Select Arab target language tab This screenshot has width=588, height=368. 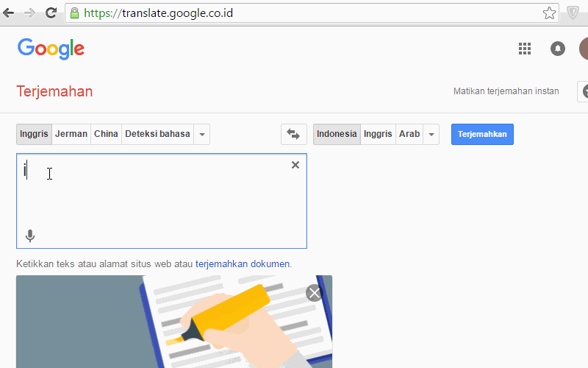[409, 134]
